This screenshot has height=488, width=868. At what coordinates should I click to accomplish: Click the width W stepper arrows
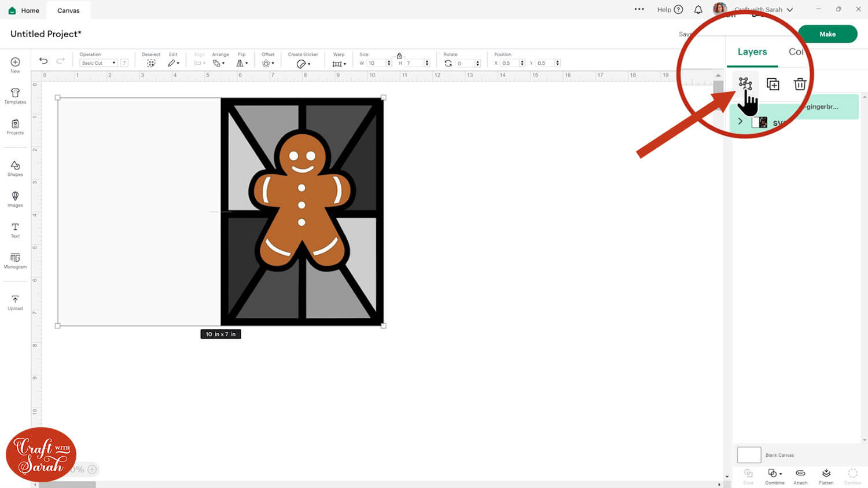tap(389, 63)
